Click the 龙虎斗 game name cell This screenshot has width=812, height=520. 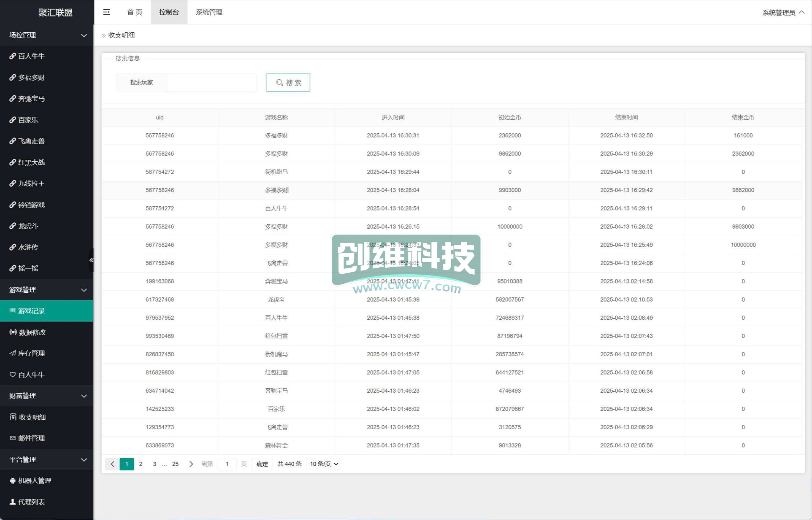[x=276, y=299]
